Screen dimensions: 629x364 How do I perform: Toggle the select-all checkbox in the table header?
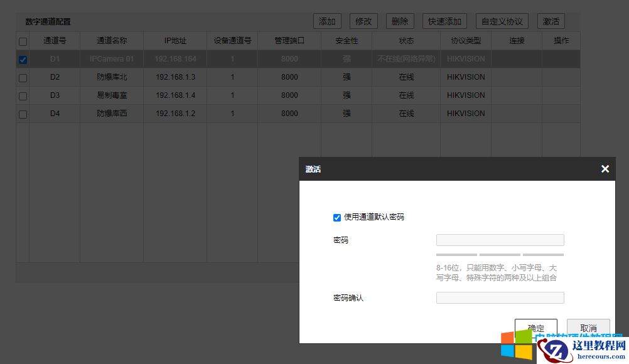[x=23, y=41]
